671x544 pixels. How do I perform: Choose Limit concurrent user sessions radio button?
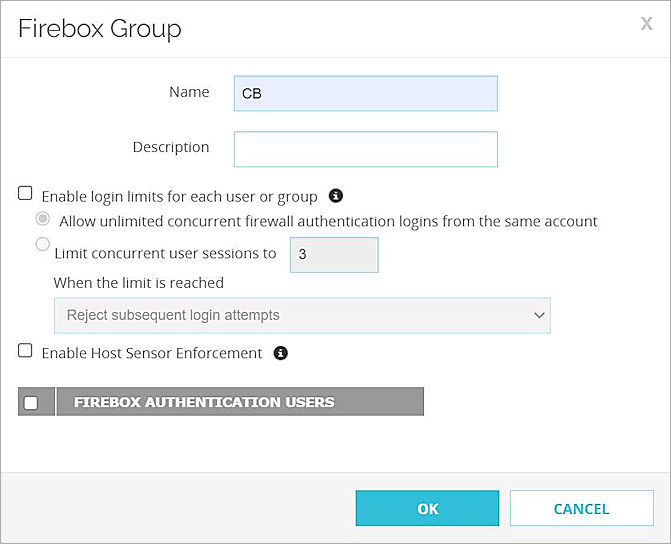coord(43,244)
